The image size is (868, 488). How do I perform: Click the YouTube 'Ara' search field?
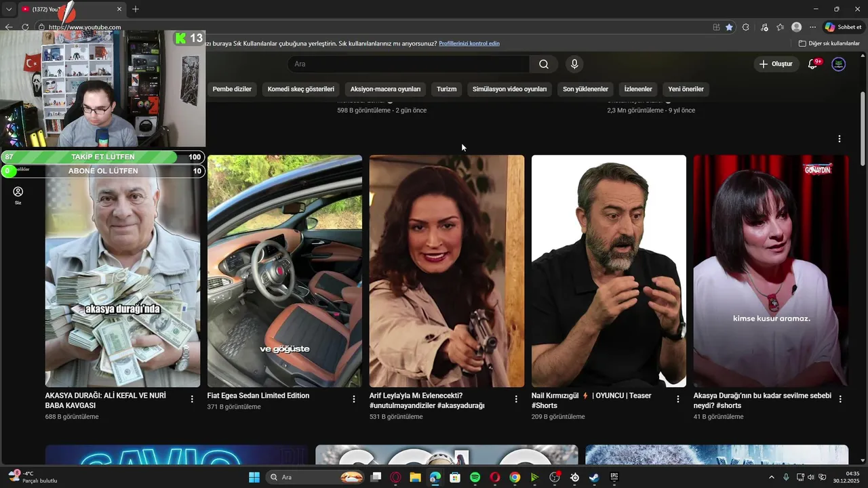point(408,64)
